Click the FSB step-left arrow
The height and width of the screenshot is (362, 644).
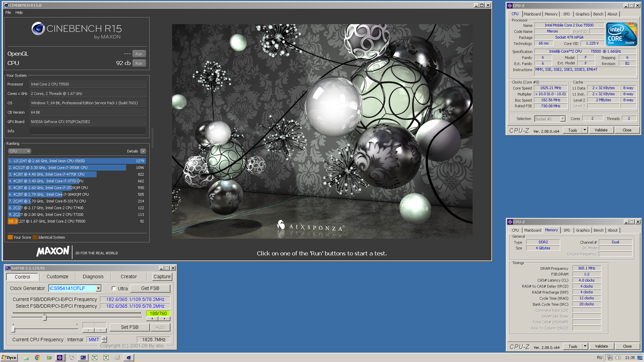click(x=152, y=319)
